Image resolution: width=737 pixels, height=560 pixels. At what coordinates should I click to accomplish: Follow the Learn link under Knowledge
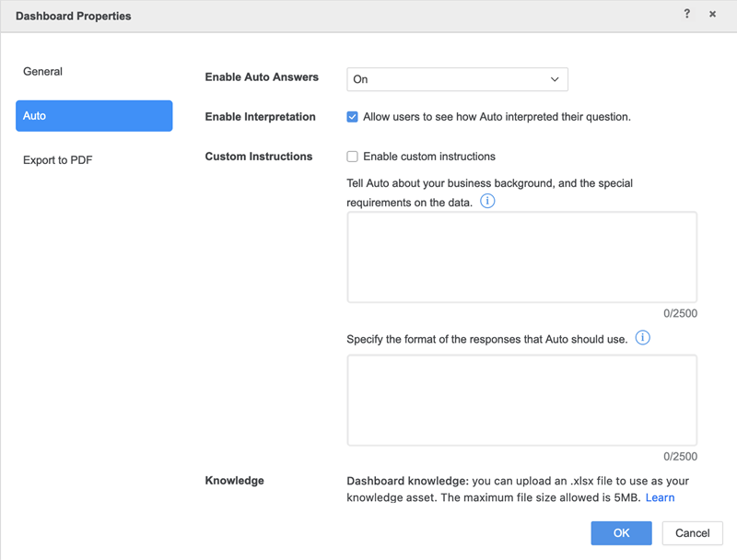(660, 497)
